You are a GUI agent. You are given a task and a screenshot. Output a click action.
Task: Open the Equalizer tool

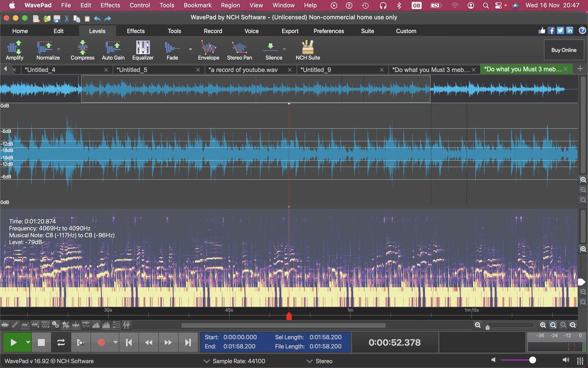tap(143, 49)
